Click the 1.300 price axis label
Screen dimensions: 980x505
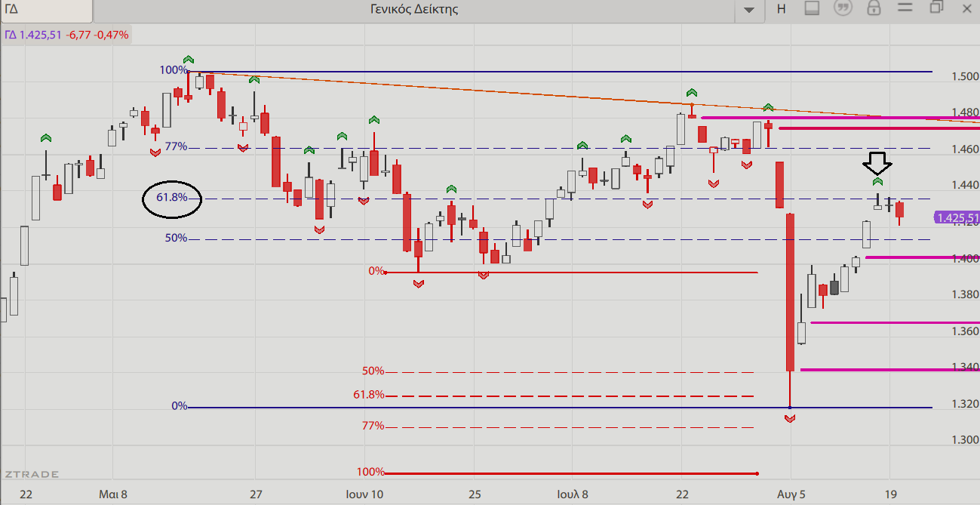(x=966, y=440)
